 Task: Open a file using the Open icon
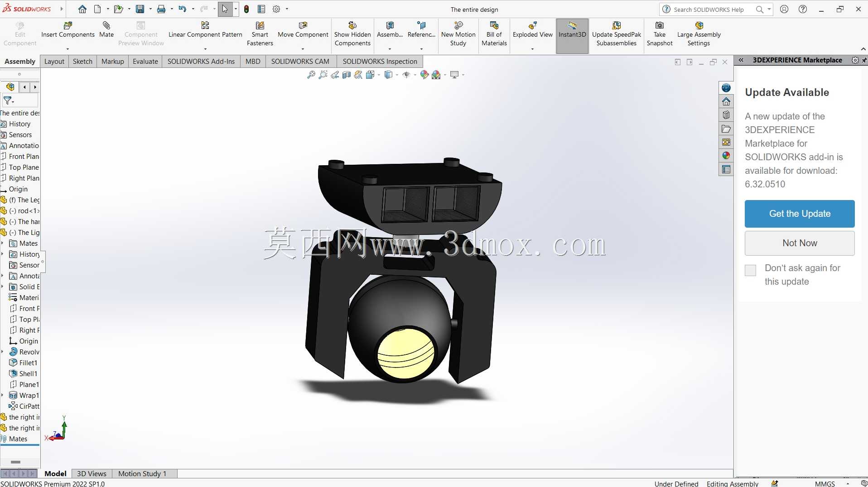tap(118, 9)
